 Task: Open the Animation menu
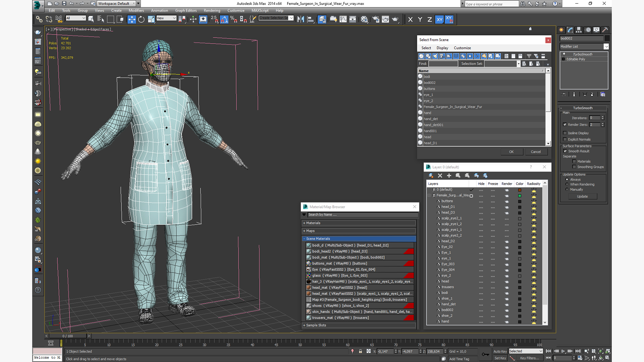pos(159,10)
